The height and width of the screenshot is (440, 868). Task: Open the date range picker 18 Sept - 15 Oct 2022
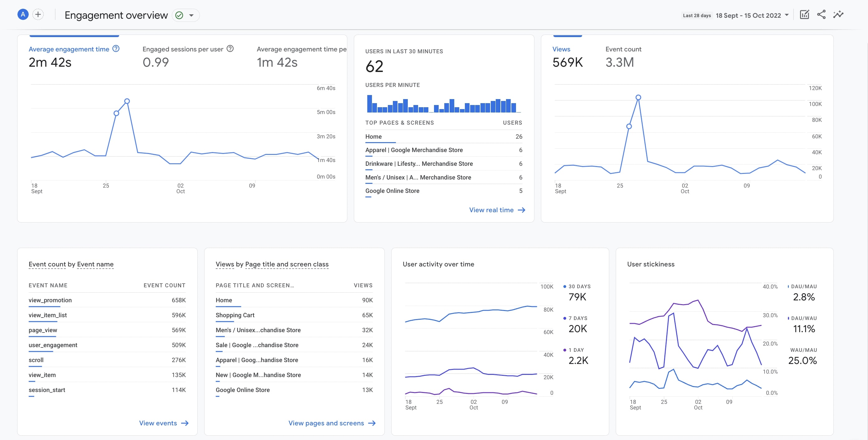pos(752,16)
